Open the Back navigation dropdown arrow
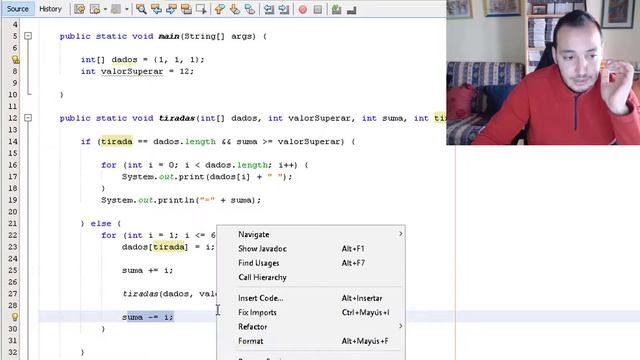Screen dimensions: 640x360 [105, 9]
